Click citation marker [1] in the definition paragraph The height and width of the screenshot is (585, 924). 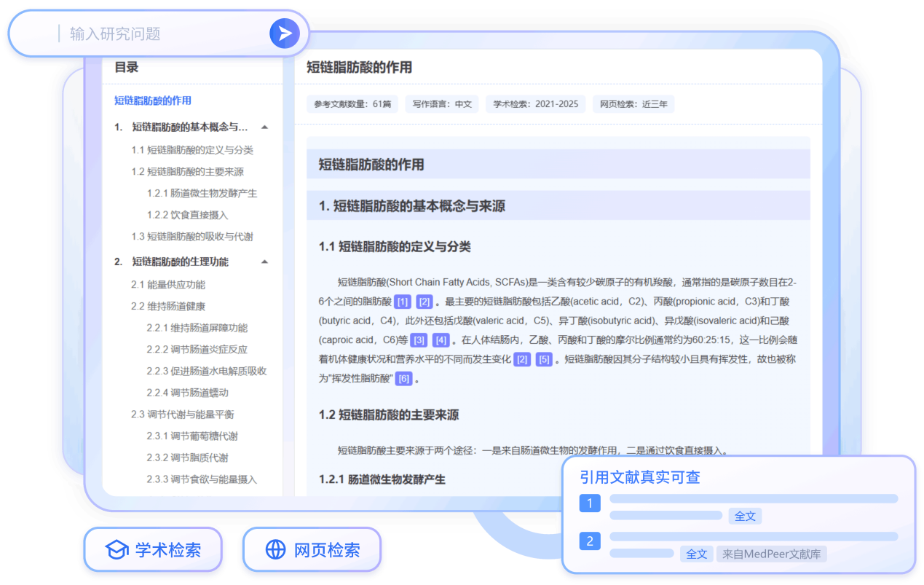(x=403, y=301)
